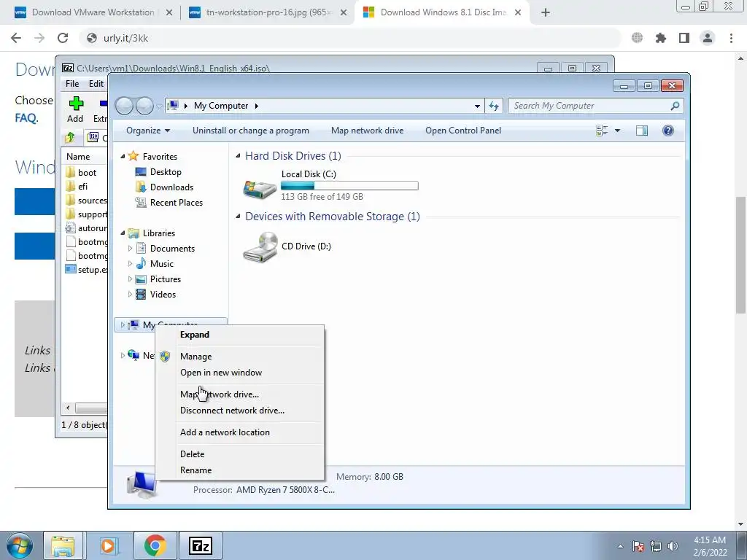This screenshot has width=747, height=560.
Task: Choose Map network drive... in context menu
Action: pos(240,394)
